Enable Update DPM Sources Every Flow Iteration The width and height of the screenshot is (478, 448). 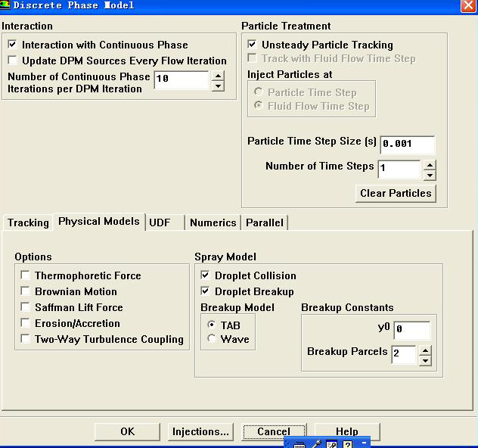[x=13, y=61]
